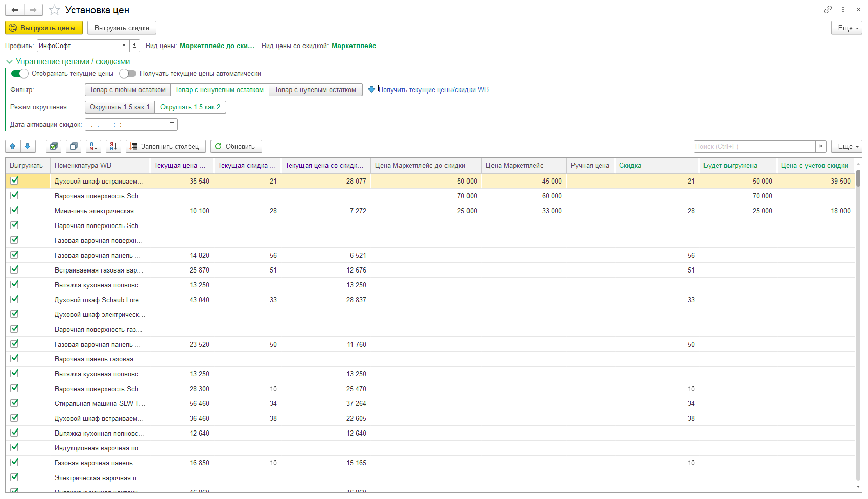
Task: Go forward with the right arrow button
Action: pyautogui.click(x=33, y=10)
